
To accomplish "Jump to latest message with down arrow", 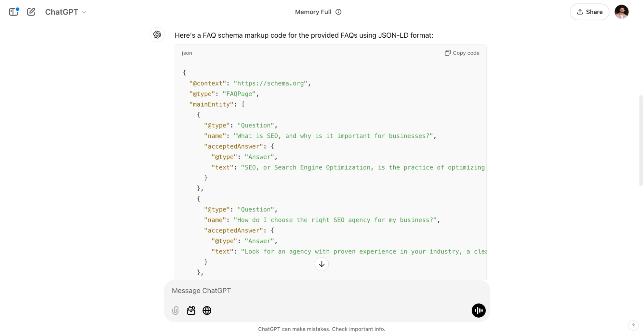I will (321, 264).
